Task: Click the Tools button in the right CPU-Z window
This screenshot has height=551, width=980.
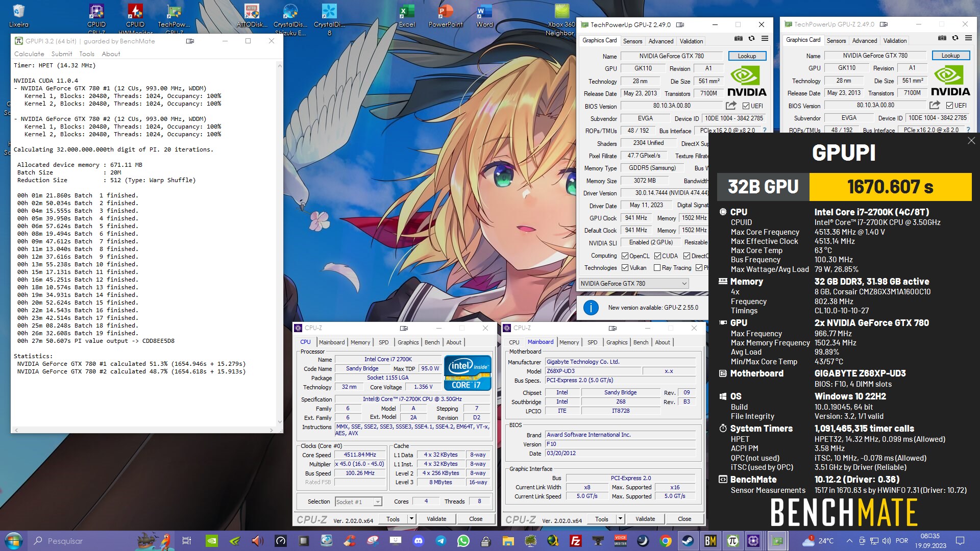Action: [x=602, y=519]
